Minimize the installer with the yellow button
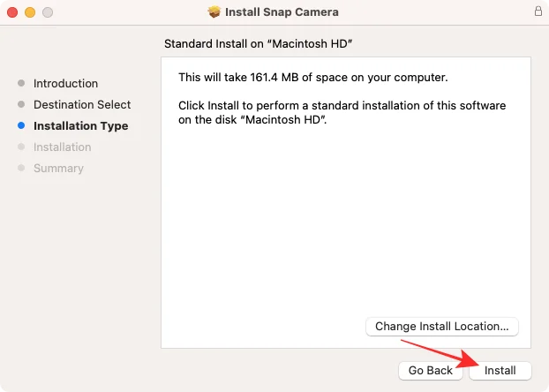 pos(30,12)
